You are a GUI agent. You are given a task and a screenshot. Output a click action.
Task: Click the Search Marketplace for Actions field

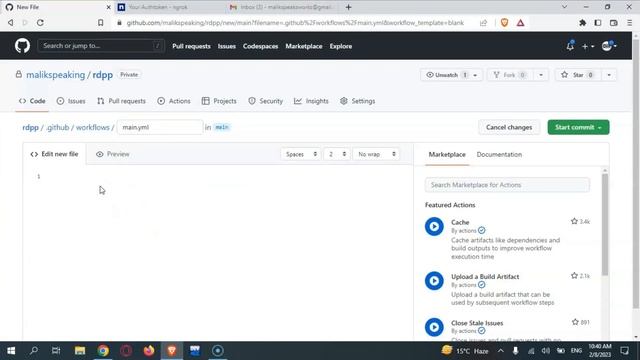tap(507, 185)
